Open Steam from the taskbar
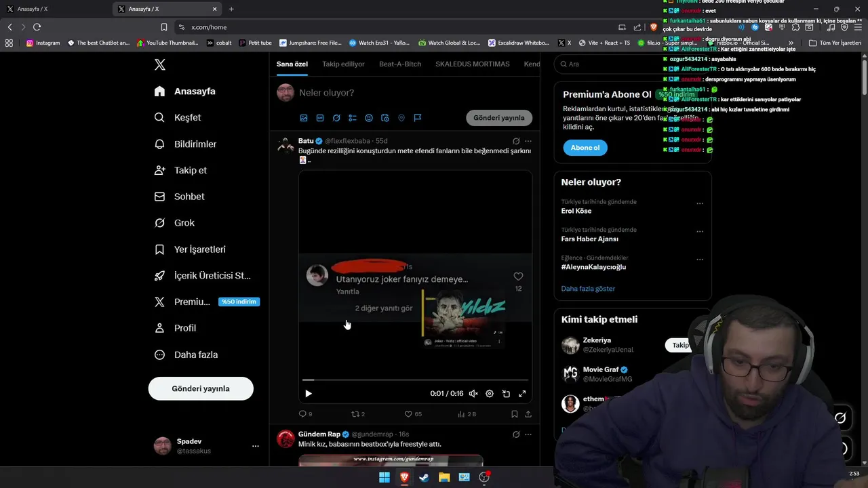The width and height of the screenshot is (868, 488). coord(425,477)
